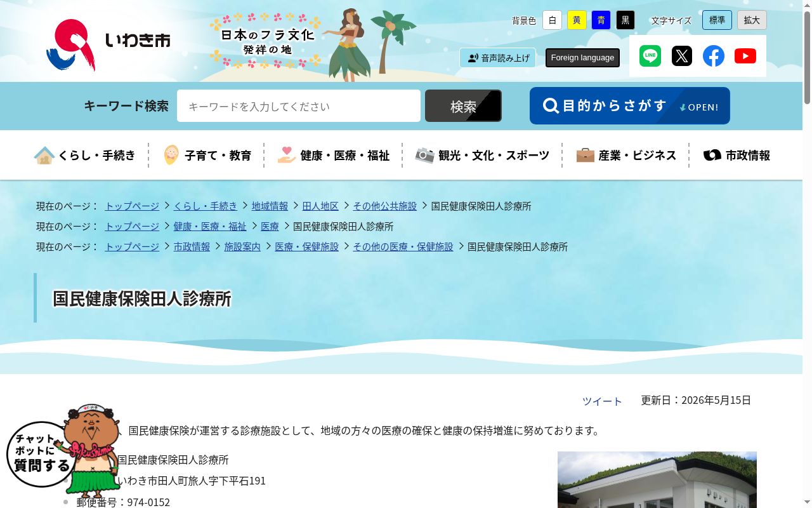Click the magnifier icon in 目的からさがす
This screenshot has width=812, height=508.
[x=551, y=105]
